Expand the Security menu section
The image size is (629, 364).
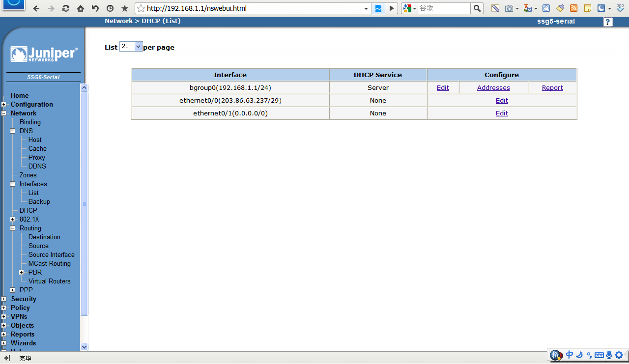pos(4,299)
